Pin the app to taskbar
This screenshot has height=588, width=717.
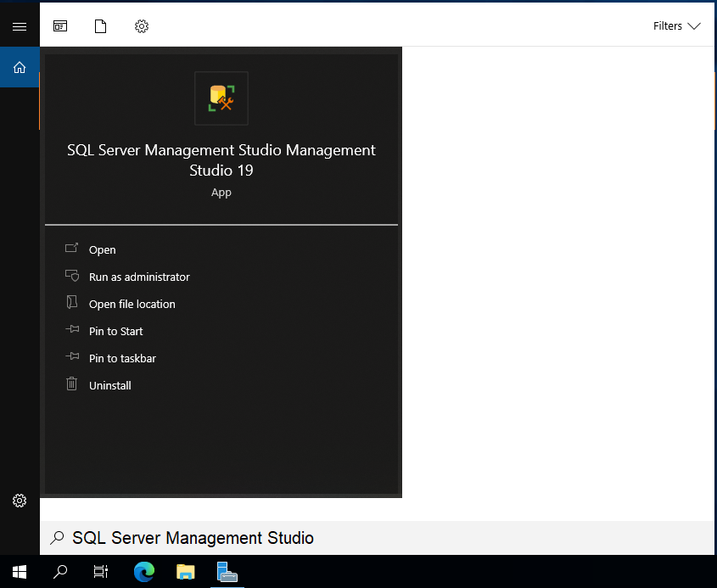pos(122,358)
